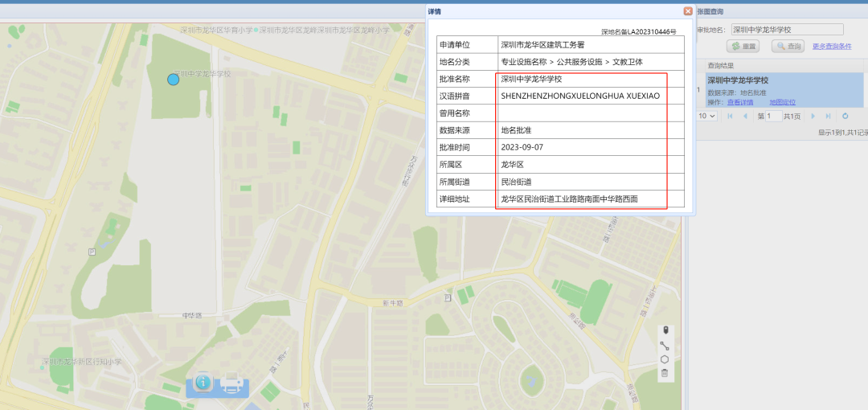Click the previous page arrow
This screenshot has height=410, width=868.
tap(745, 117)
